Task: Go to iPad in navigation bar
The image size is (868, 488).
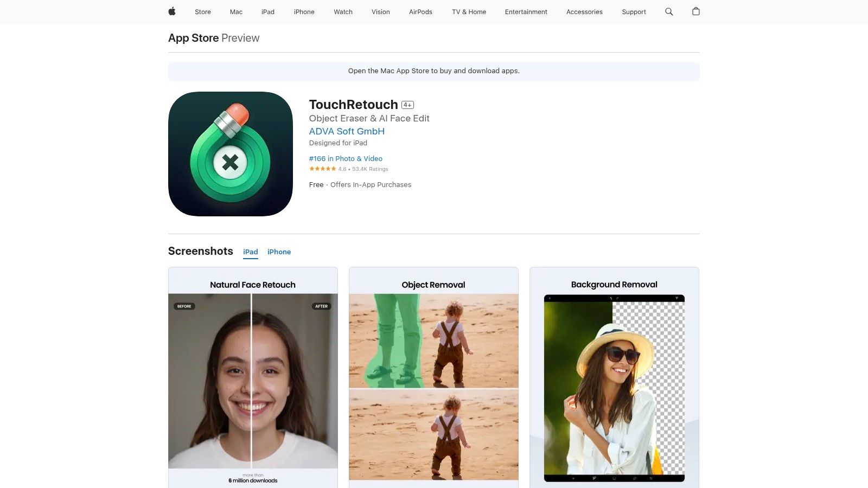Action: tap(268, 12)
